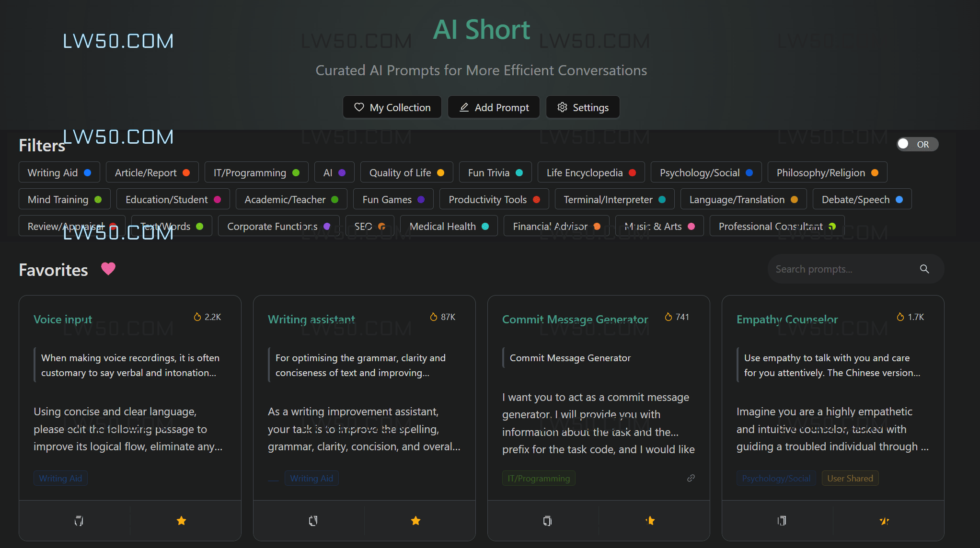Click the search magnifier icon
980x548 pixels.
[924, 269]
